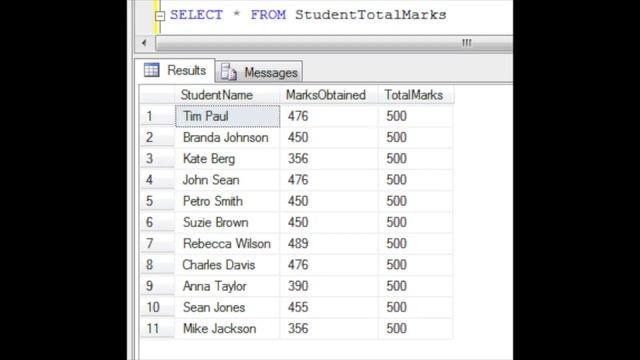Select row 3 via its row header
The height and width of the screenshot is (360, 640).
157,159
